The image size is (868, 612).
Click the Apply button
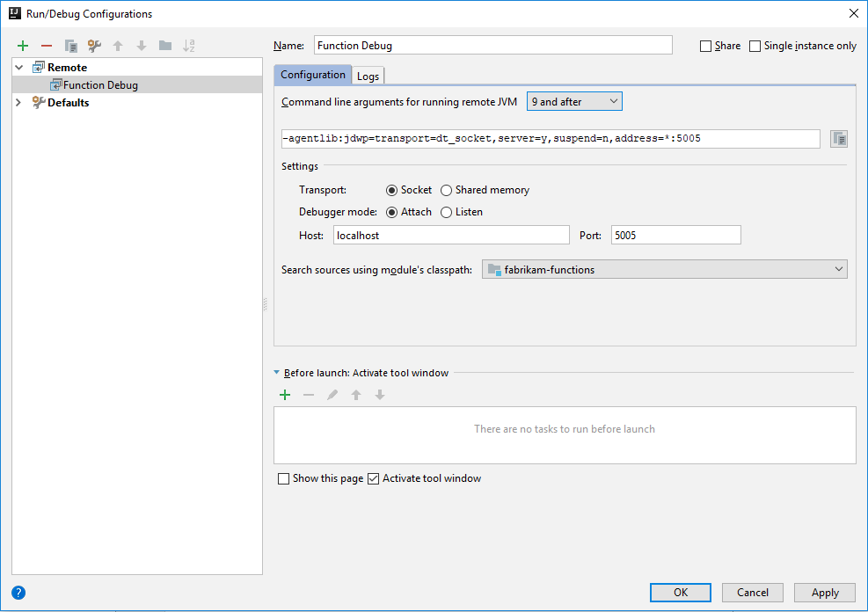coord(825,593)
